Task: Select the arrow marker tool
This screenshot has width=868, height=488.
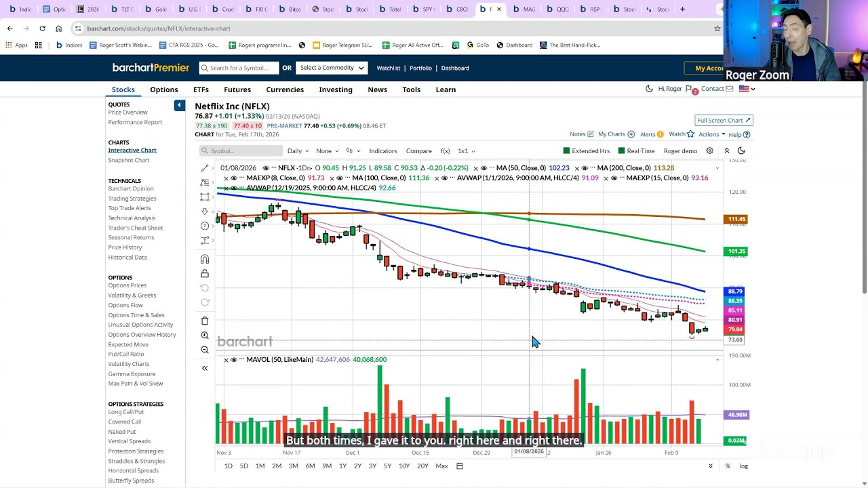Action: [205, 211]
